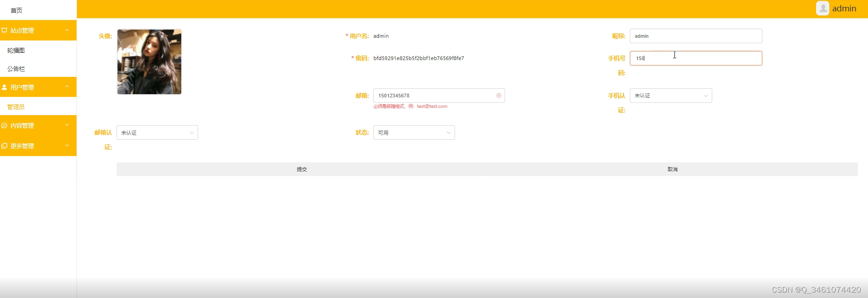
Task: Focus the 昵称 input field
Action: point(696,36)
